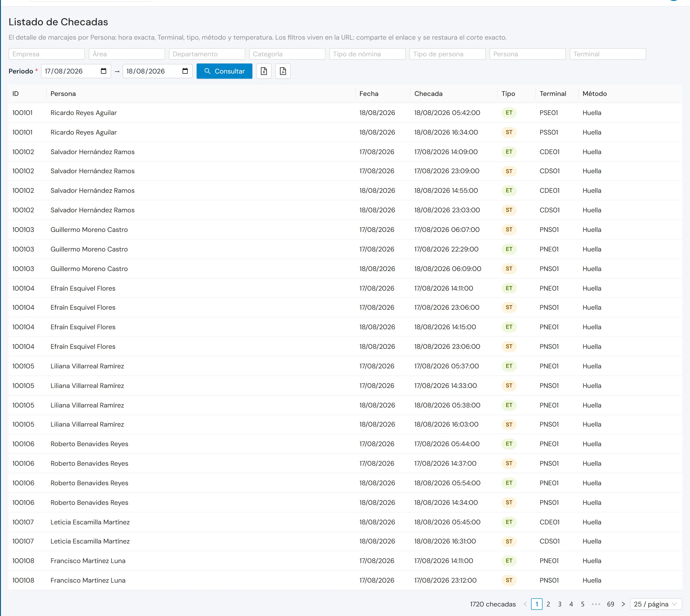Go to page 3 of results
The width and height of the screenshot is (690, 616).
560,604
